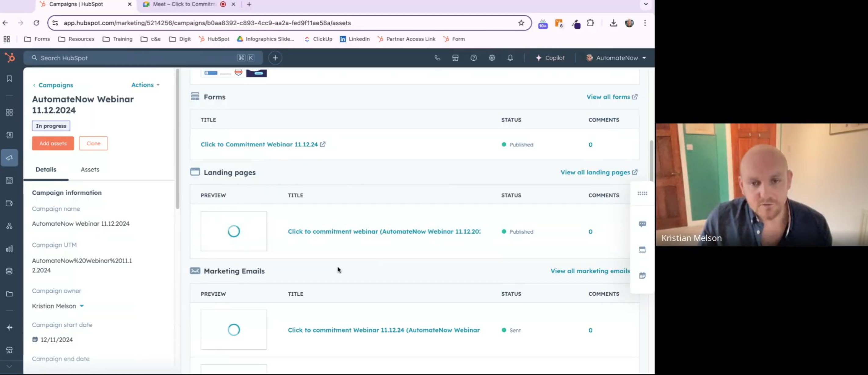Expand the left sidebar collapse chevron

pos(9,366)
